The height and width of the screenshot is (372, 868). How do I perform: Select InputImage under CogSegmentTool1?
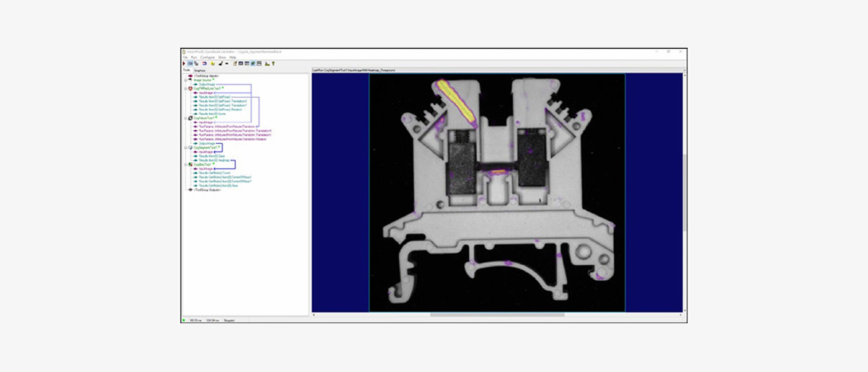(x=206, y=152)
